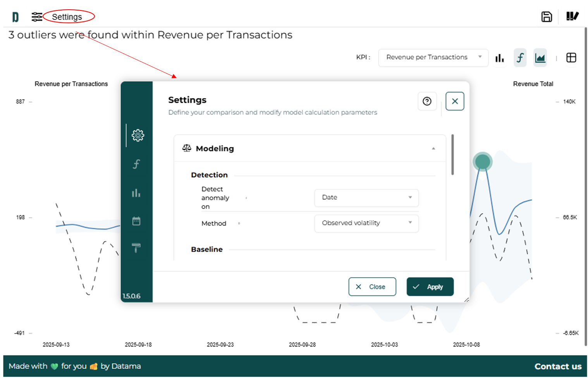Select the gear tab in sidebar
Image resolution: width=588 pixels, height=378 pixels.
138,135
